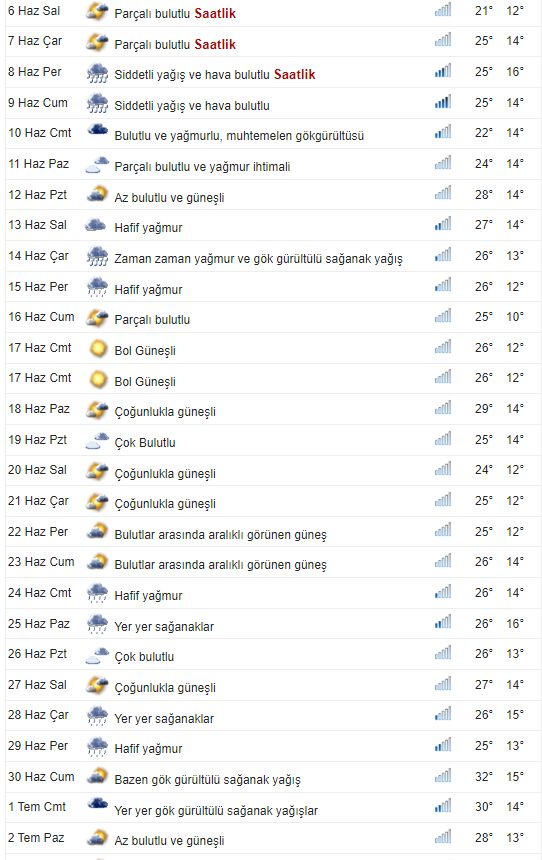
Task: Click 'Hafif yağmur' text for 24 Haz Cmt
Action: pos(148,596)
